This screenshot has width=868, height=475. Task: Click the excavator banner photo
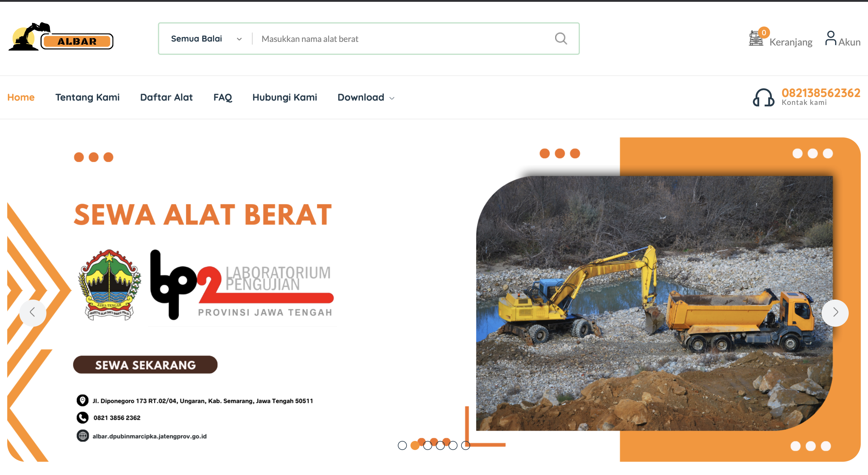654,303
